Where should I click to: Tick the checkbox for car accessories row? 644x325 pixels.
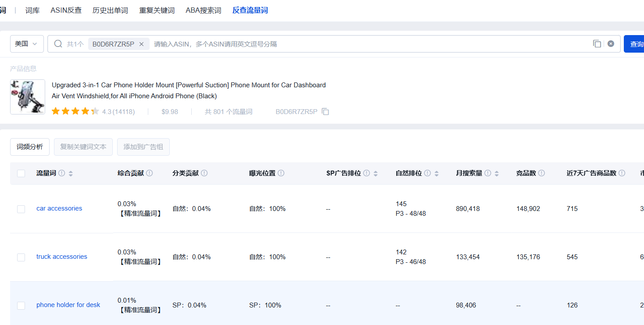21,209
